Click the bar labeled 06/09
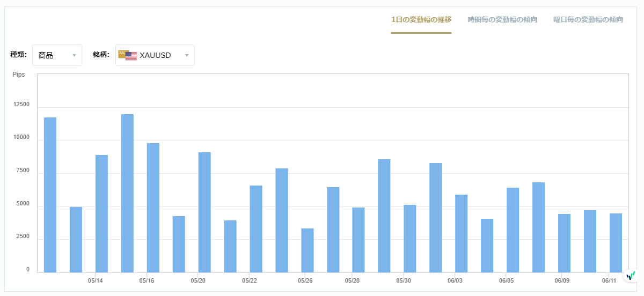 (x=565, y=243)
